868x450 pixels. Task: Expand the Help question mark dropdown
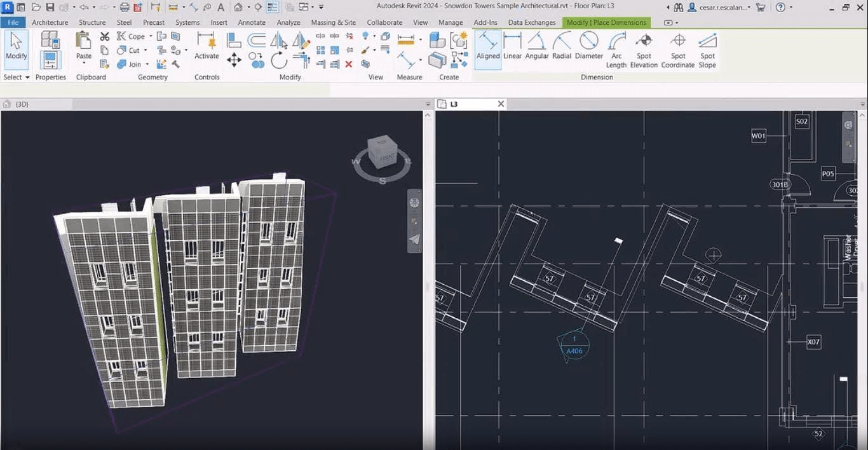tap(790, 7)
